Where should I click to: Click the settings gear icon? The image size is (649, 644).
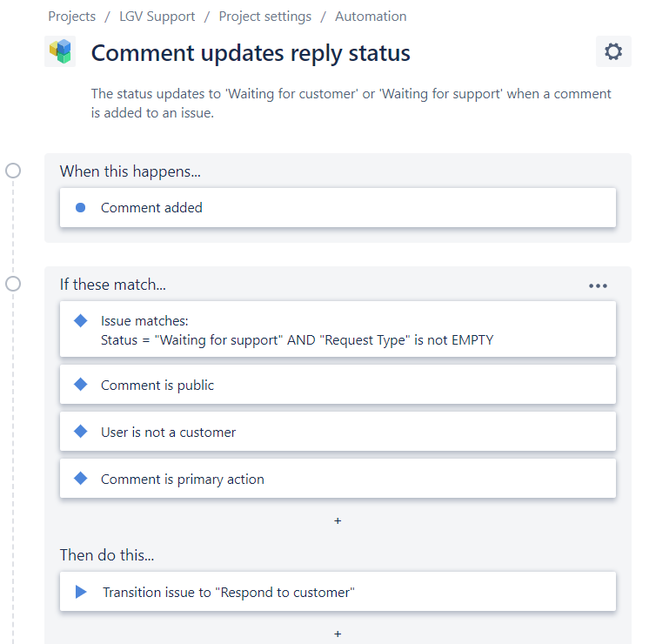(613, 52)
